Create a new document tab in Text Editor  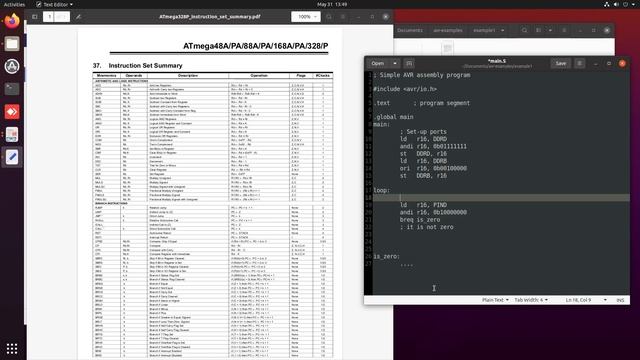(409, 63)
